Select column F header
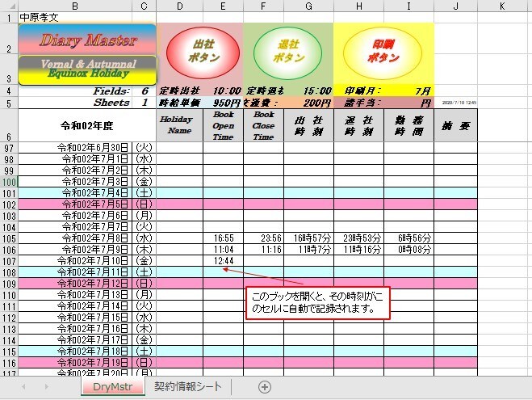The image size is (532, 400). pyautogui.click(x=263, y=6)
